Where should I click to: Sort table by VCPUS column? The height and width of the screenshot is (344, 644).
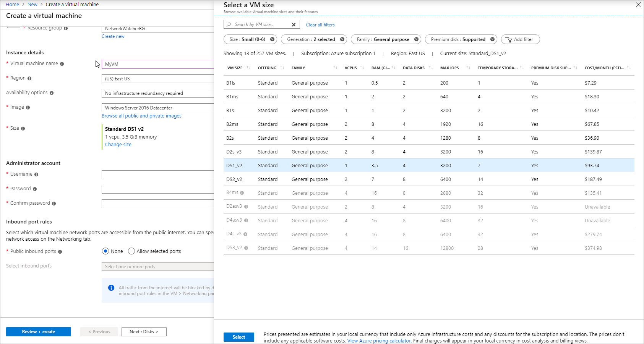point(350,68)
